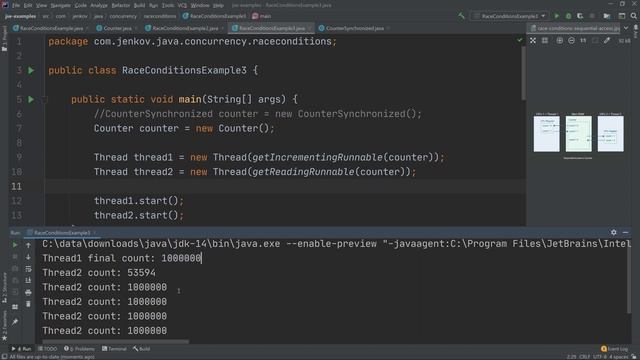Image resolution: width=640 pixels, height=360 pixels.
Task: Click color picker eyedropper in image viewer
Action: 607,40
